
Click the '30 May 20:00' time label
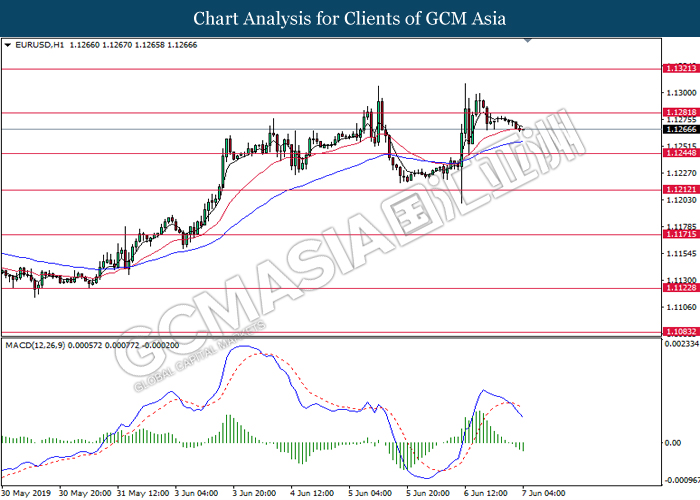point(85,493)
